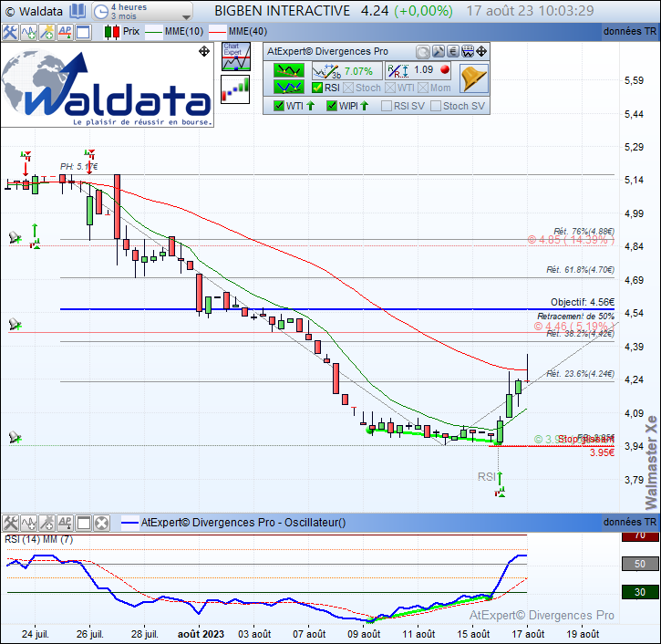The image size is (661, 644).
Task: Click the RSI 30 level marker
Action: (x=640, y=592)
